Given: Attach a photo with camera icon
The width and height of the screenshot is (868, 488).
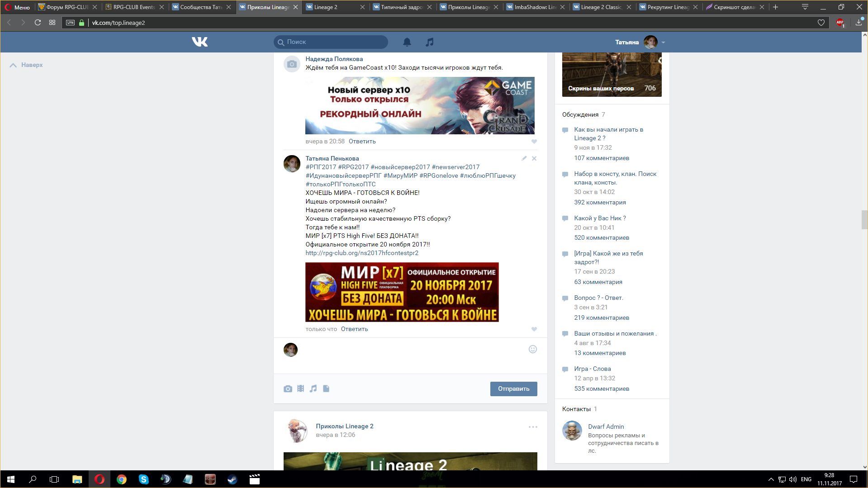Looking at the screenshot, I should [288, 389].
